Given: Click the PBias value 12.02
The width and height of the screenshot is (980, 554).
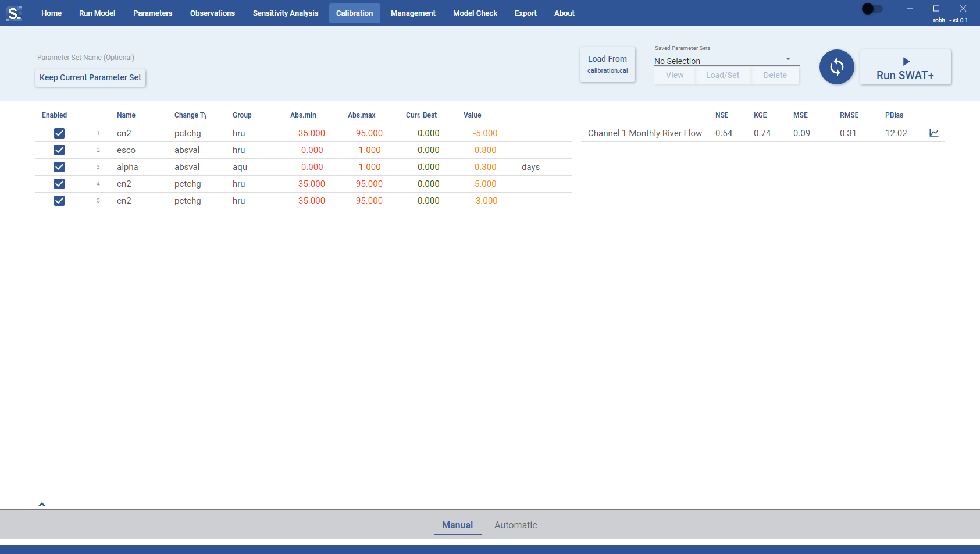Looking at the screenshot, I should (896, 133).
